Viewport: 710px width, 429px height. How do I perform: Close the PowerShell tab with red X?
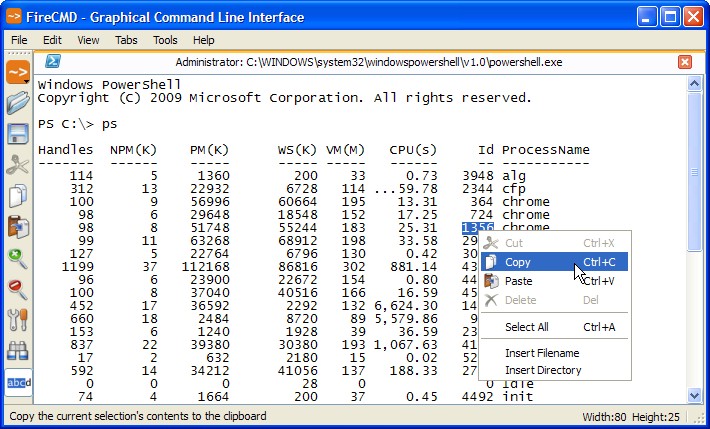(x=685, y=62)
